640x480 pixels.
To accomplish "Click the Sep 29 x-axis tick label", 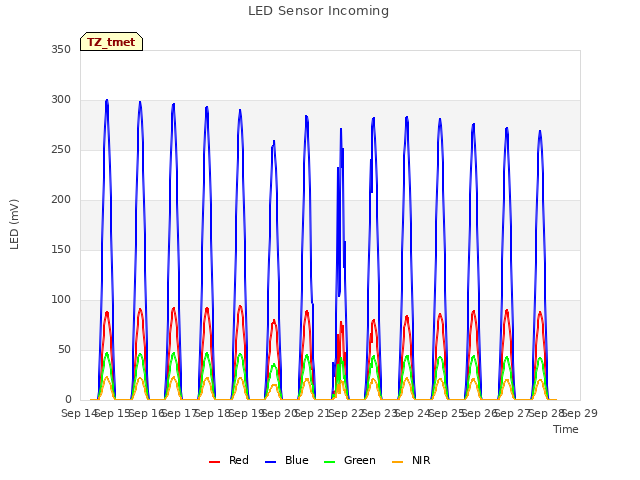I will (580, 413).
